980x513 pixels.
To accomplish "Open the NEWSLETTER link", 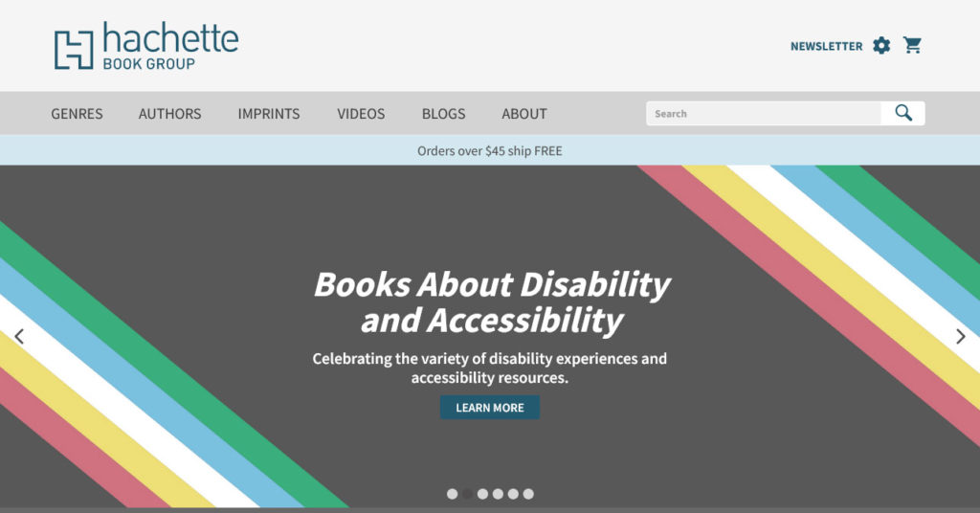I will [x=826, y=46].
